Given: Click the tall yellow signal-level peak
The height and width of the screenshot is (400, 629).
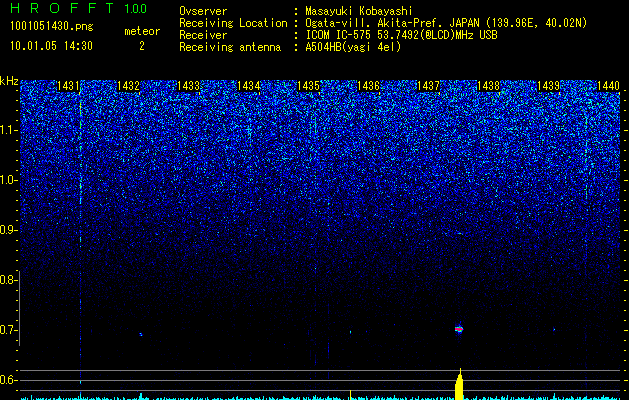Looking at the screenshot, I should [x=459, y=384].
